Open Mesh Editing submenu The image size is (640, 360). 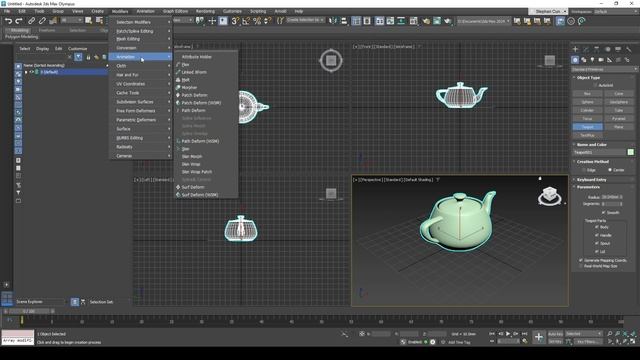pos(140,39)
